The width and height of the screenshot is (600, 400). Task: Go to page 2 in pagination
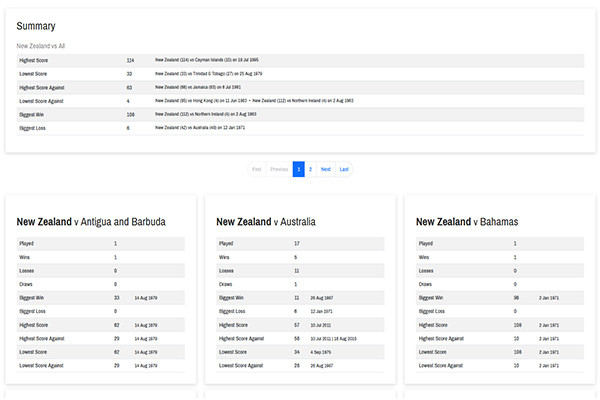[310, 169]
